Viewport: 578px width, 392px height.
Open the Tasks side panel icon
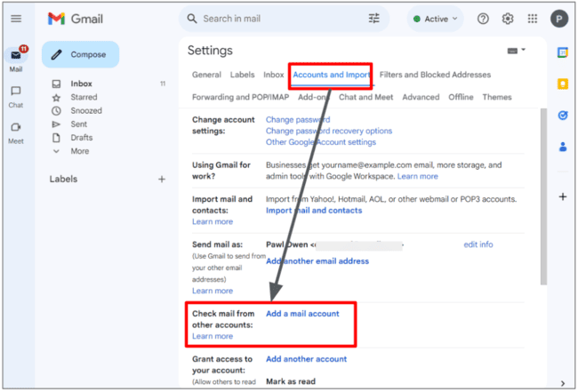(563, 116)
